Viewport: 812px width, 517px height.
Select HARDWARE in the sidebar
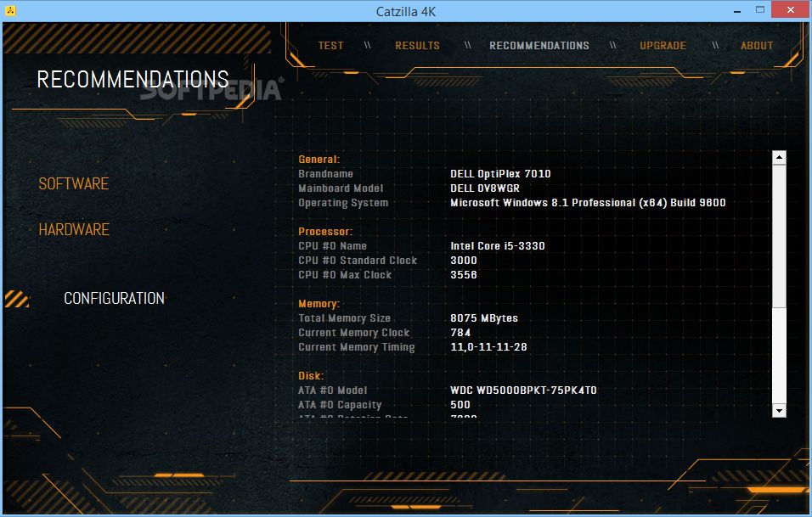point(74,230)
